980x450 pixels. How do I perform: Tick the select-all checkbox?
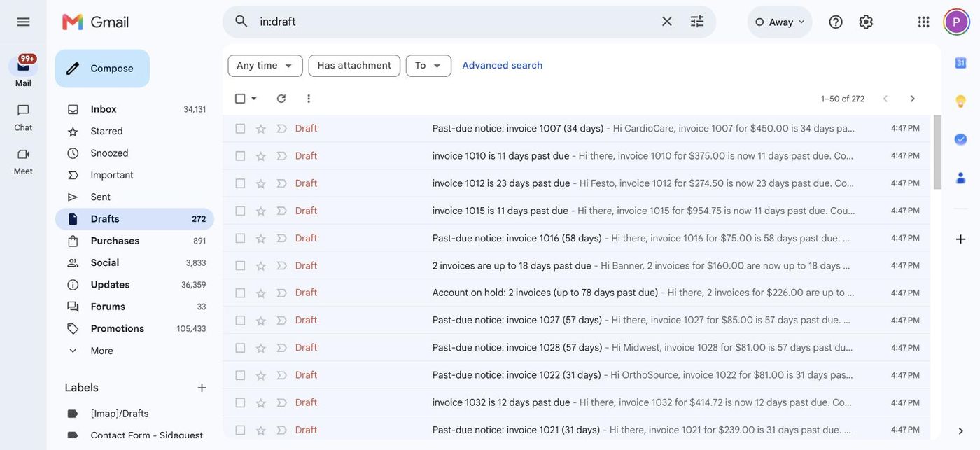(x=240, y=99)
